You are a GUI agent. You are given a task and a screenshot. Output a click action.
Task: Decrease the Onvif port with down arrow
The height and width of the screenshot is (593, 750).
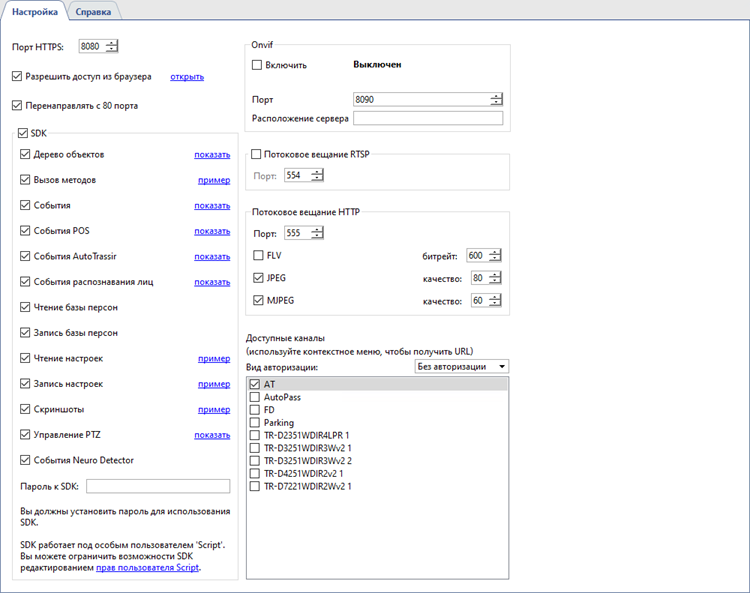click(496, 103)
